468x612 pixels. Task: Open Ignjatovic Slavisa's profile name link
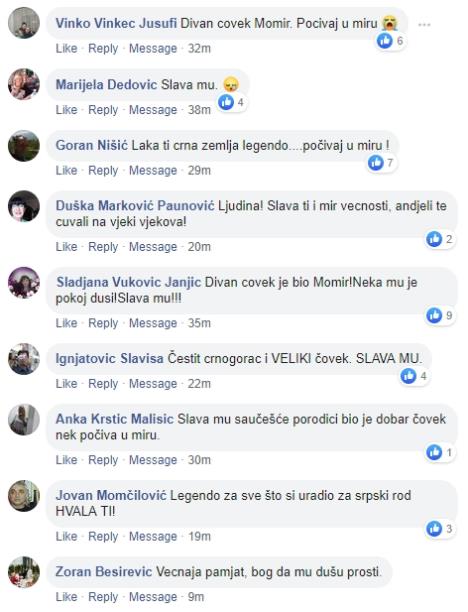pyautogui.click(x=110, y=358)
